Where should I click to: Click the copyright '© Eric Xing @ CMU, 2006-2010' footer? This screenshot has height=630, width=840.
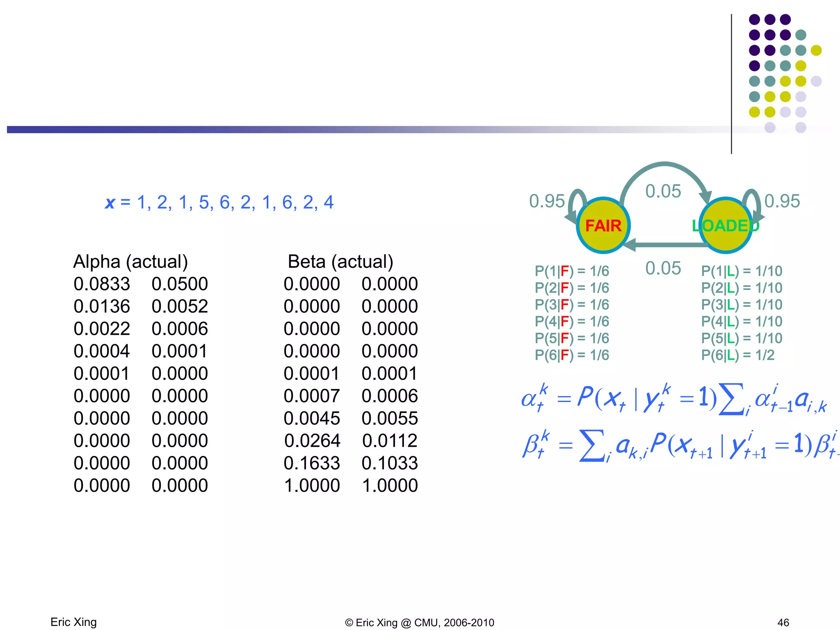tap(420, 623)
